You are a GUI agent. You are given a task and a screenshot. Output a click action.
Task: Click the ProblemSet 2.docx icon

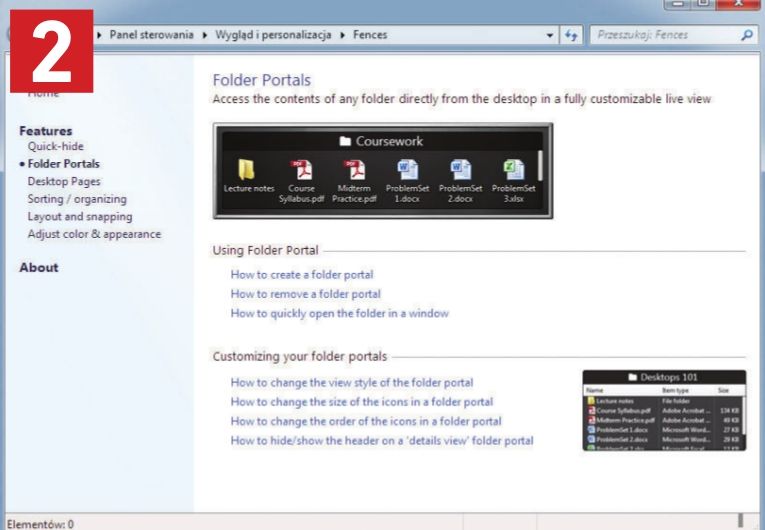(x=460, y=169)
